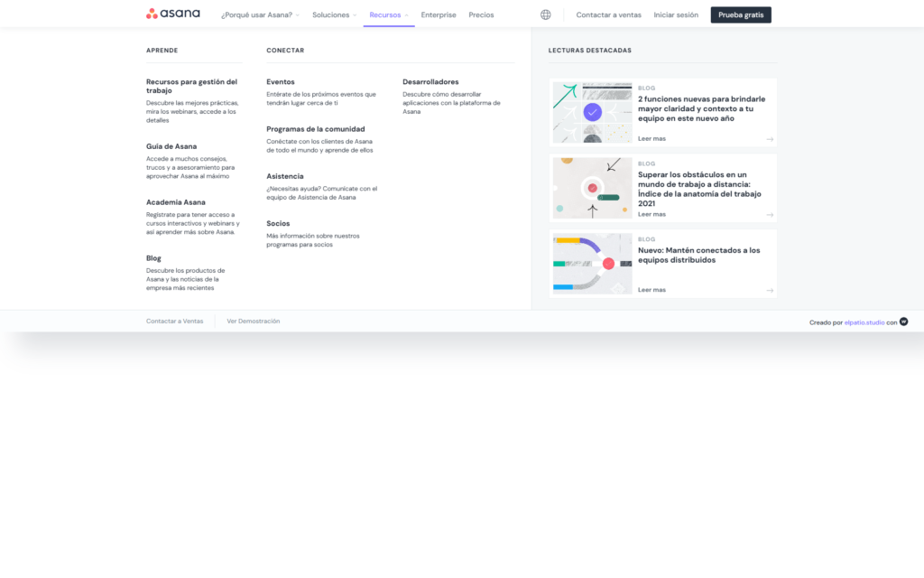Viewport: 924px width, 578px height.
Task: Click thumbnail of 'Superar los obstáculos' article
Action: (592, 188)
